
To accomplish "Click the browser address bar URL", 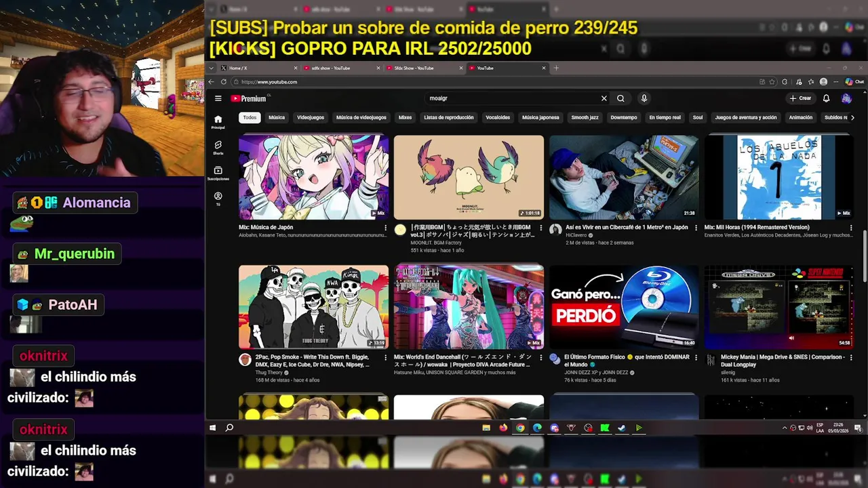I will click(x=269, y=82).
